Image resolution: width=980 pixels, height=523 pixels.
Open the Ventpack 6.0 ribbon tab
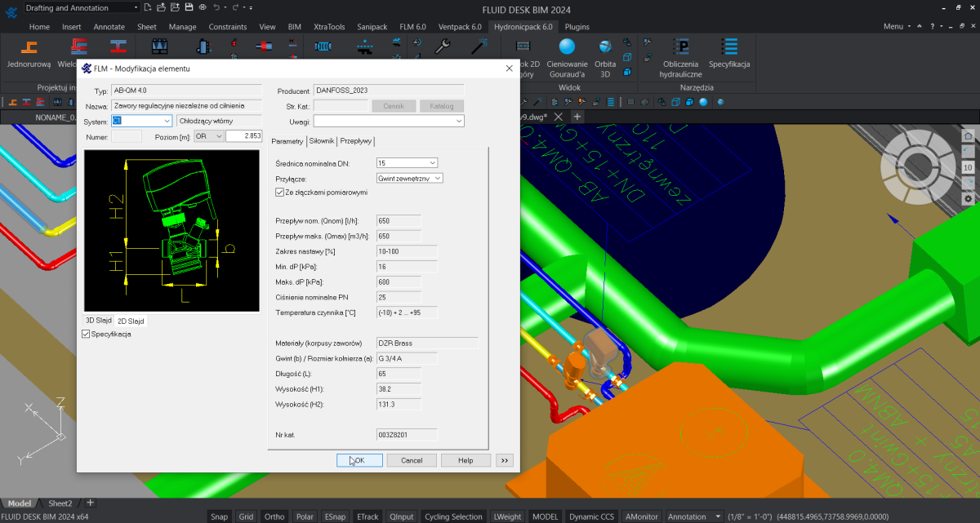460,26
